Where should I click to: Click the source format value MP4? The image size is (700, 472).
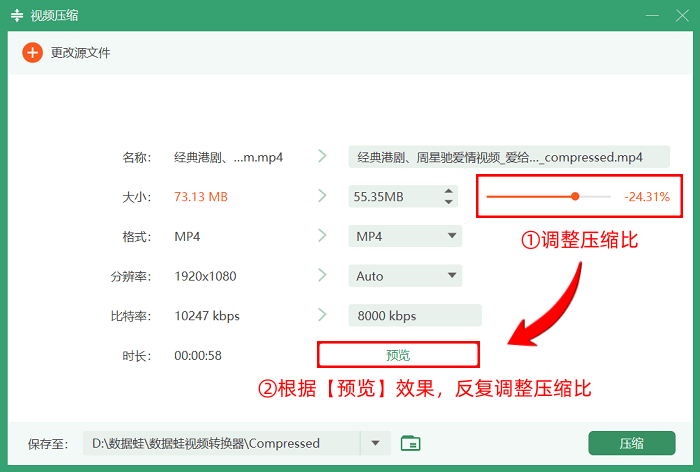[187, 236]
